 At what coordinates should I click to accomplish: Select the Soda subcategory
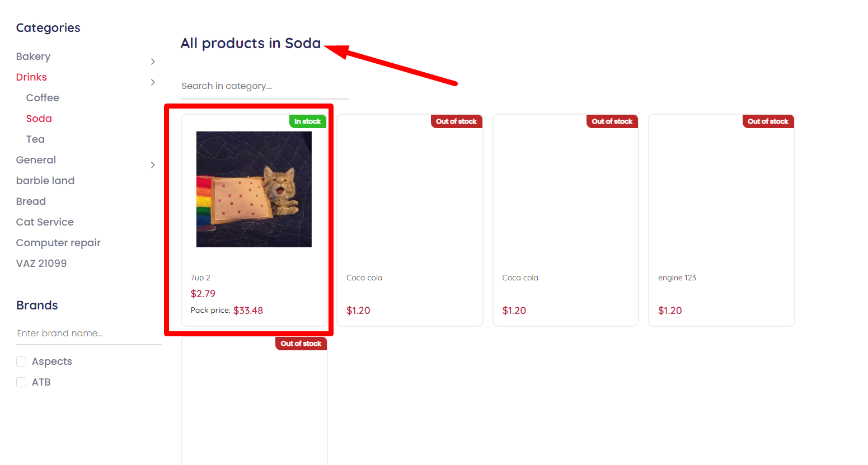[x=39, y=119]
